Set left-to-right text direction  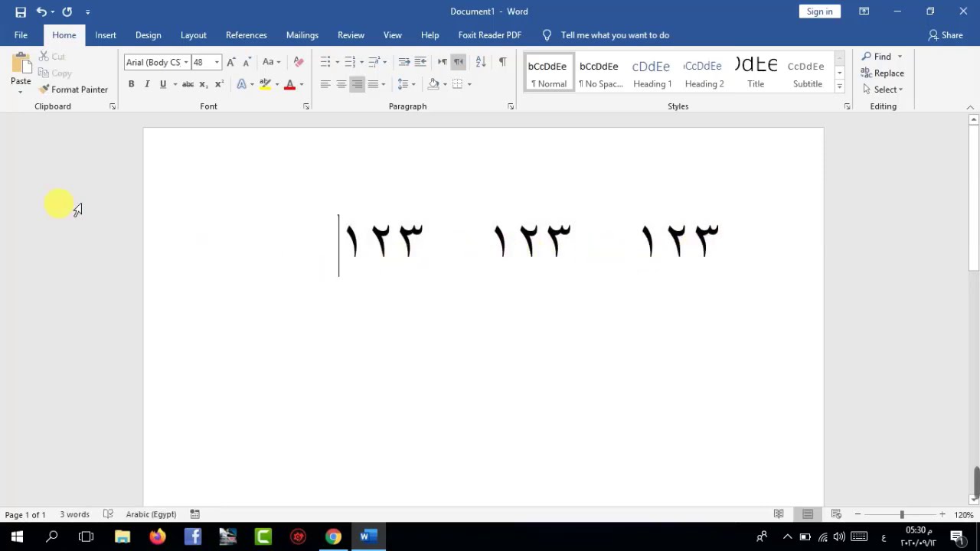[x=443, y=62]
